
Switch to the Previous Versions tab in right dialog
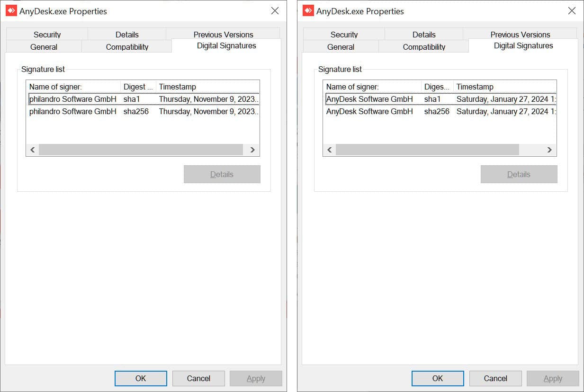(x=520, y=34)
